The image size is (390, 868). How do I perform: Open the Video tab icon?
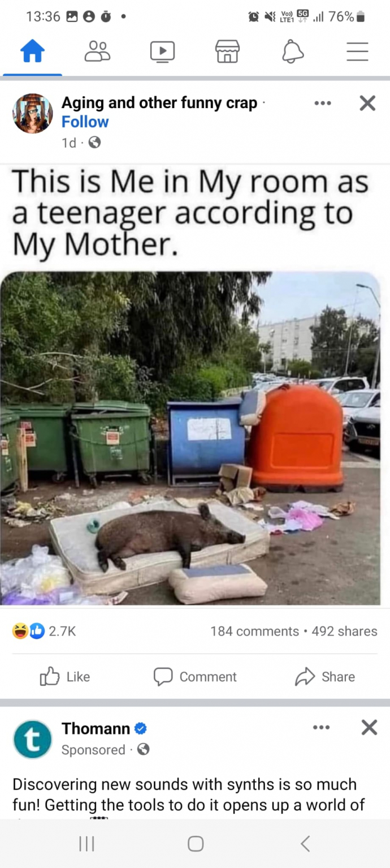(x=162, y=52)
